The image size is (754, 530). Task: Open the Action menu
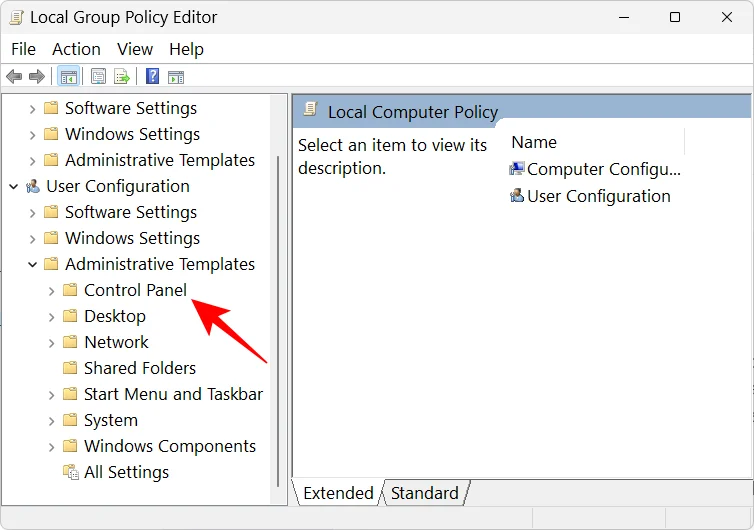point(76,49)
